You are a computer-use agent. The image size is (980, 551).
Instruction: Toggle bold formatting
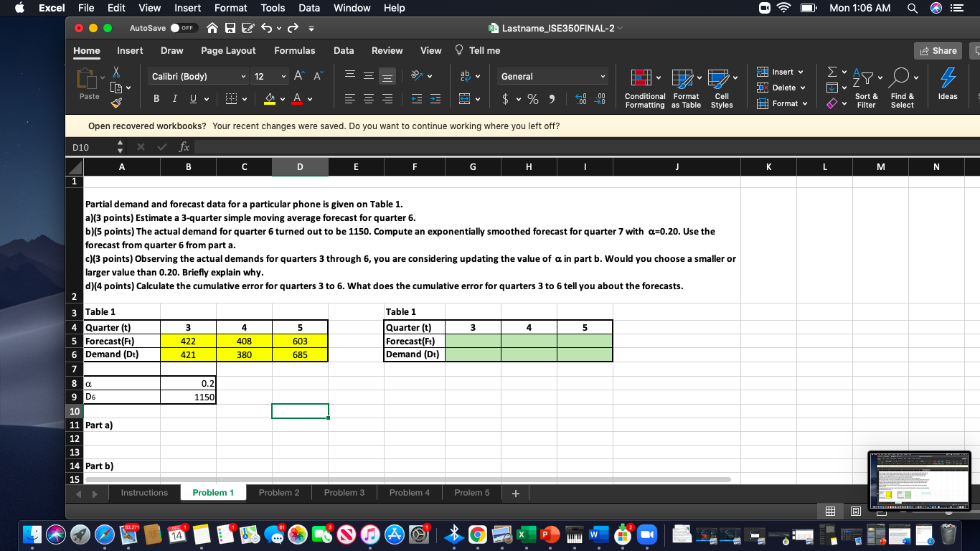156,98
